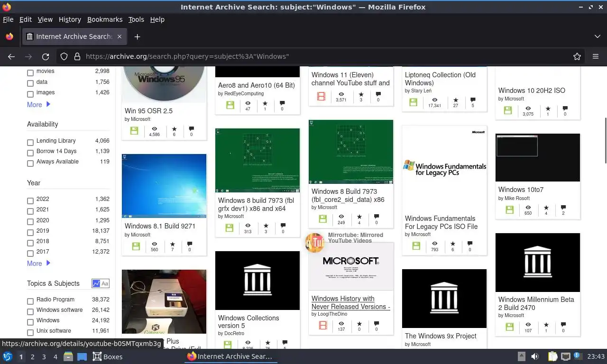Open the History menu
The height and width of the screenshot is (364, 607).
70,19
